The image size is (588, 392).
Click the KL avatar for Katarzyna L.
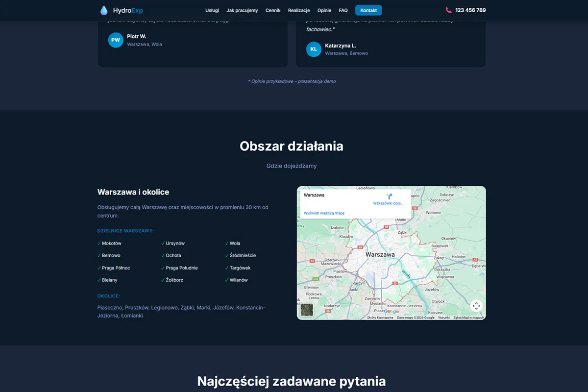click(x=314, y=49)
